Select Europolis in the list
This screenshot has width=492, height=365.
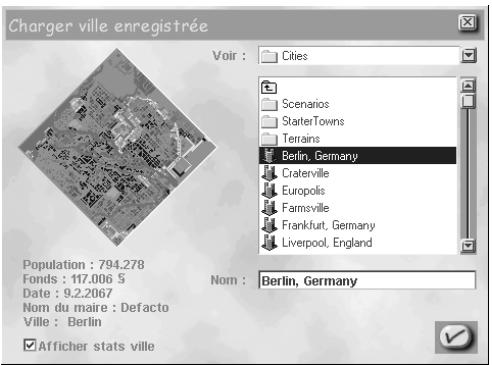point(357,191)
